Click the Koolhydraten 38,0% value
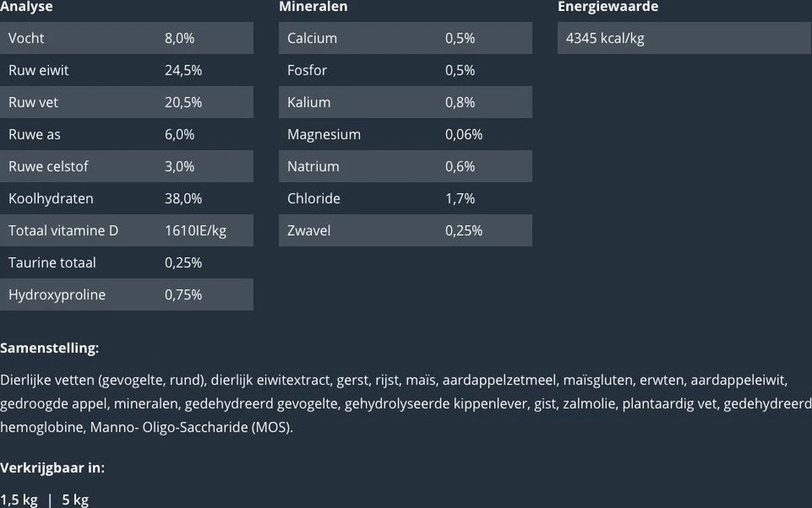This screenshot has height=508, width=812. pos(183,199)
